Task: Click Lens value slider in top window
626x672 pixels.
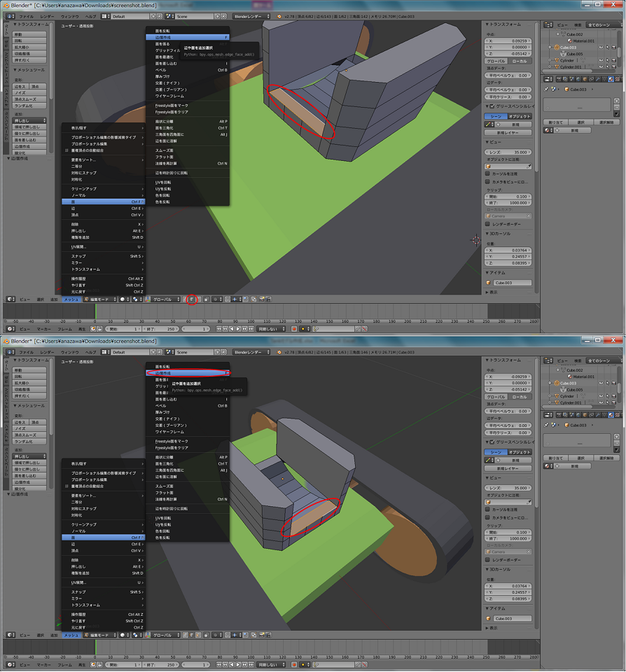Action: (508, 152)
